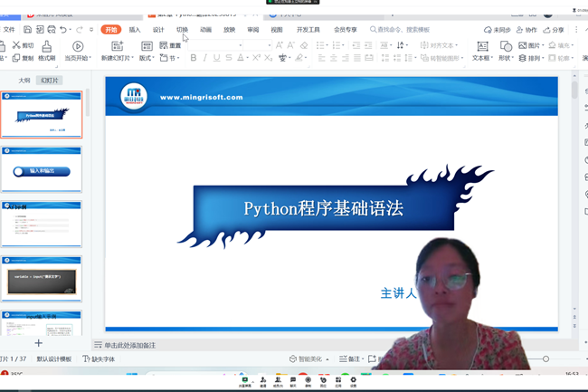Toggle center align paragraph

click(x=334, y=58)
